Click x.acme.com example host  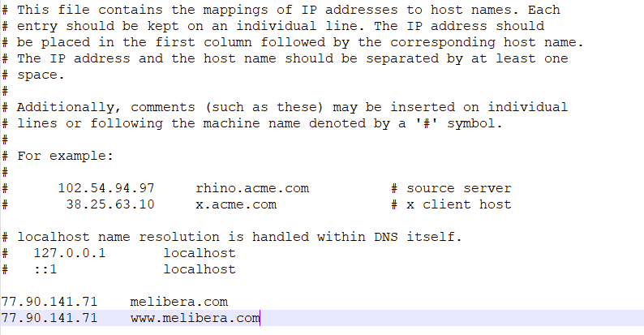point(236,204)
